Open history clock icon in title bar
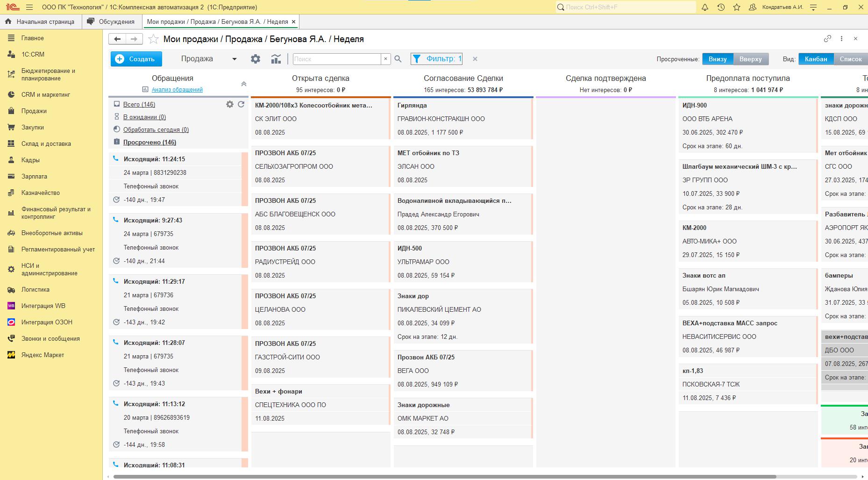The width and height of the screenshot is (868, 480). point(721,7)
